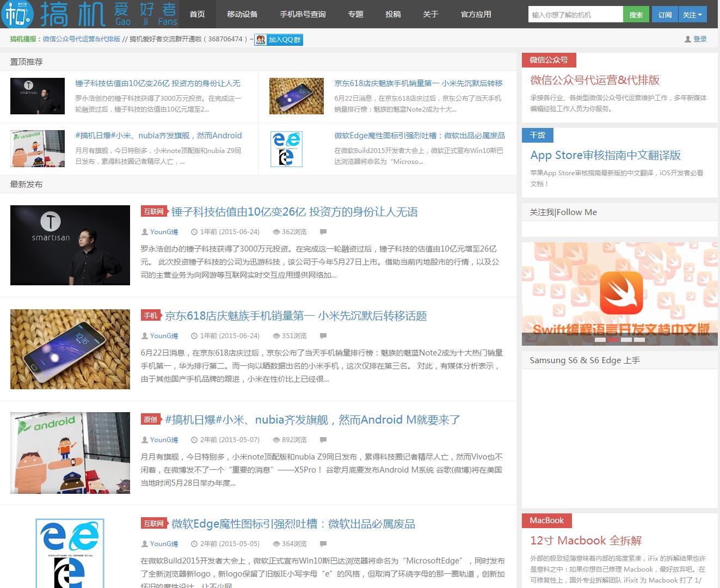Open large Edge logo thumbnail under 最新发布

click(70, 553)
